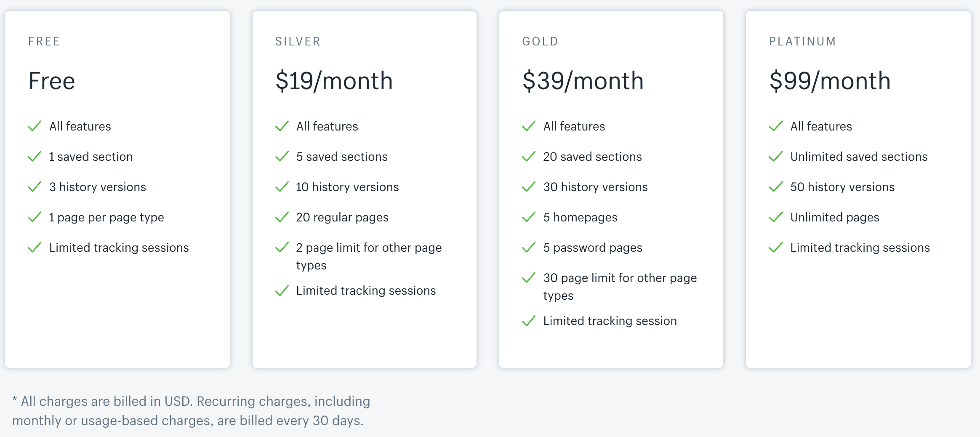Click checkmark beside 5 homepages
This screenshot has width=980, height=437.
pos(529,217)
